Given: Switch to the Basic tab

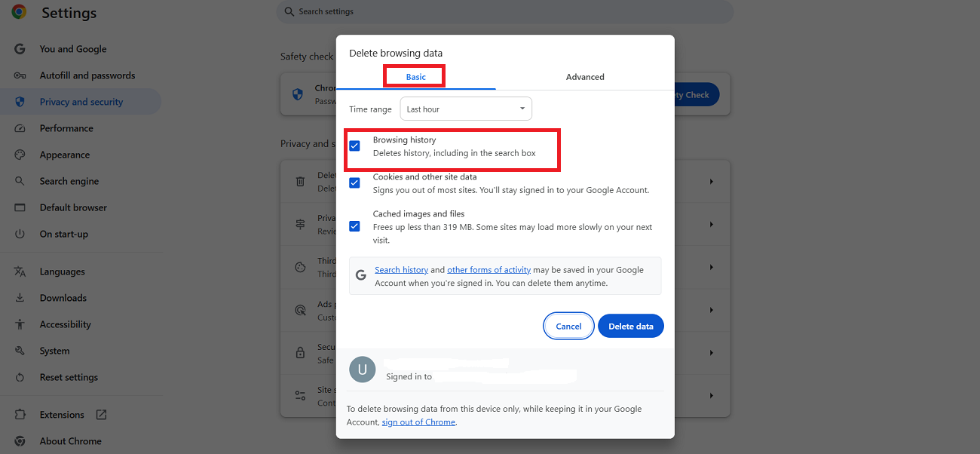Looking at the screenshot, I should 415,77.
